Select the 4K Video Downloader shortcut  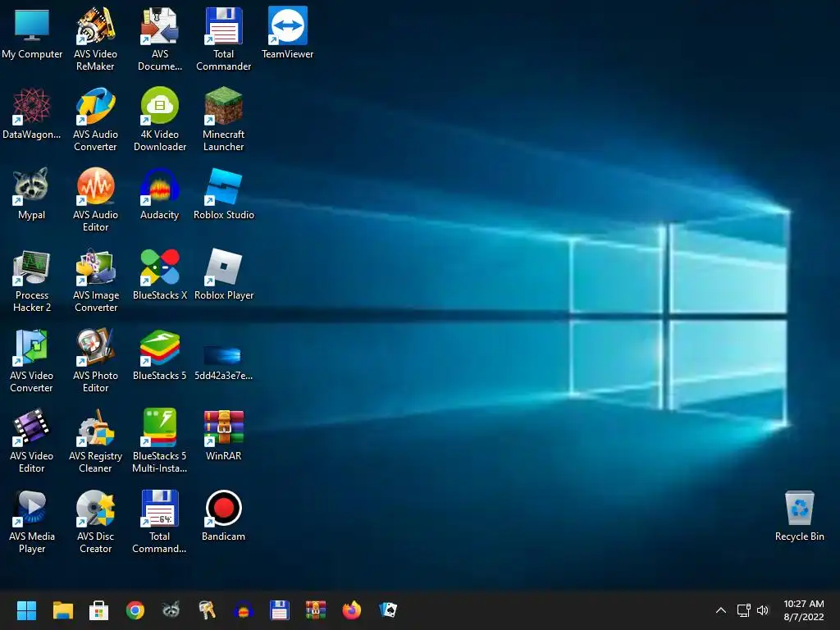click(x=160, y=119)
